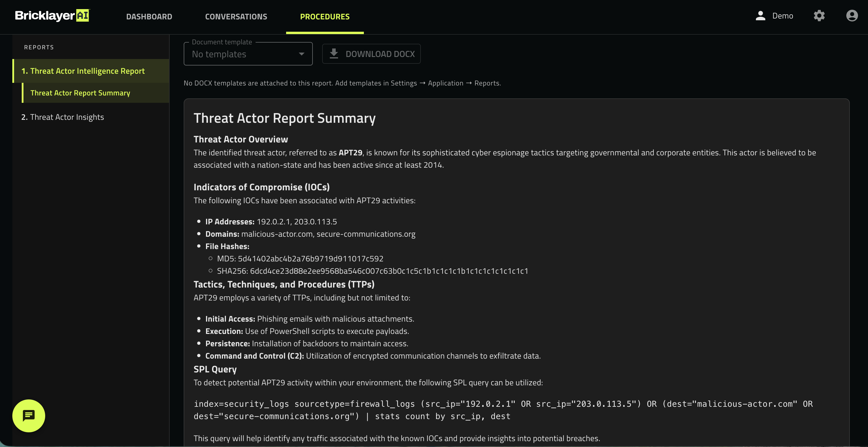Click the IP Addresses bullet line

[x=271, y=222]
